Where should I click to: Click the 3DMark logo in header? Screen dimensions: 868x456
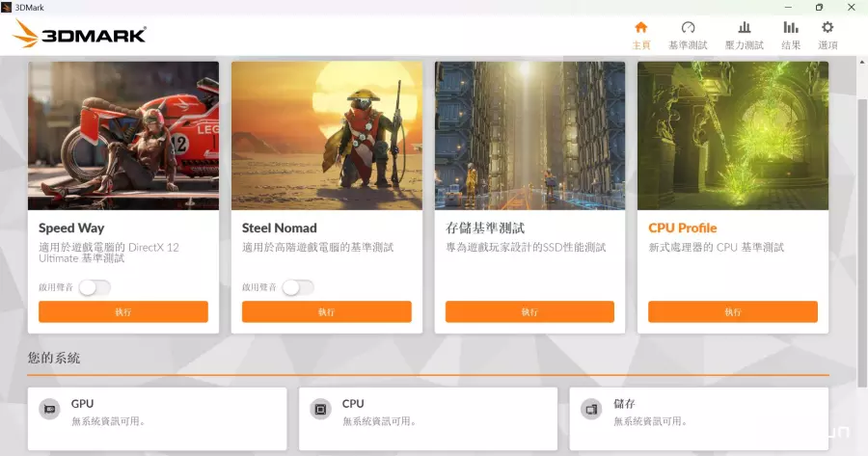[79, 35]
